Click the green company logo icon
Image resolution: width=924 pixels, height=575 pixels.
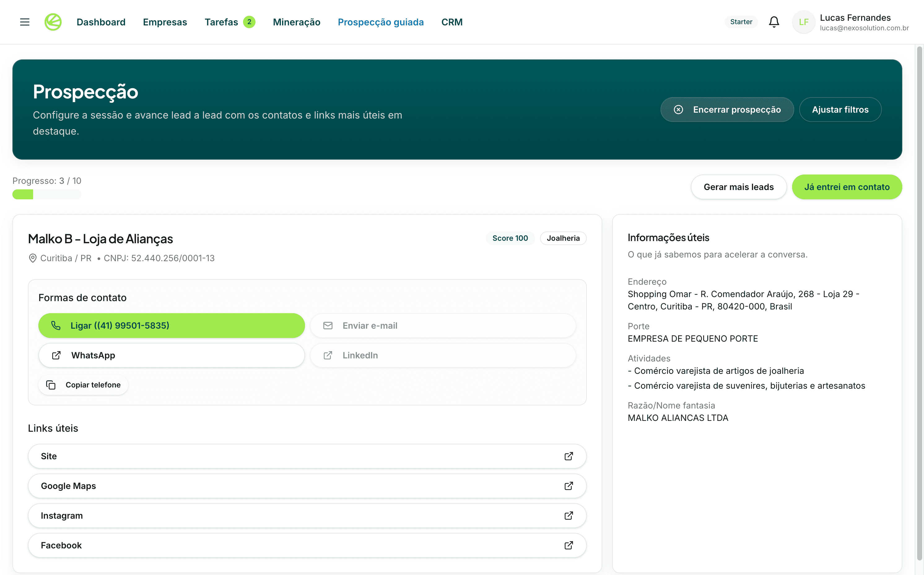53,22
